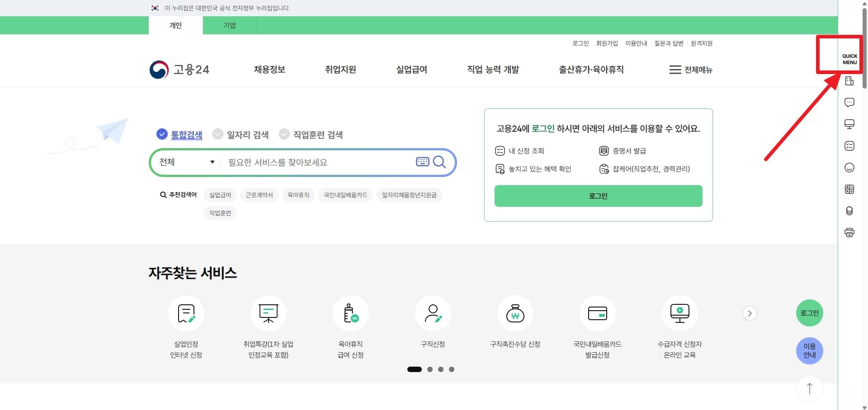Open the printer icon in the quick menu
Viewport: 868px width, 410px height.
850,233
